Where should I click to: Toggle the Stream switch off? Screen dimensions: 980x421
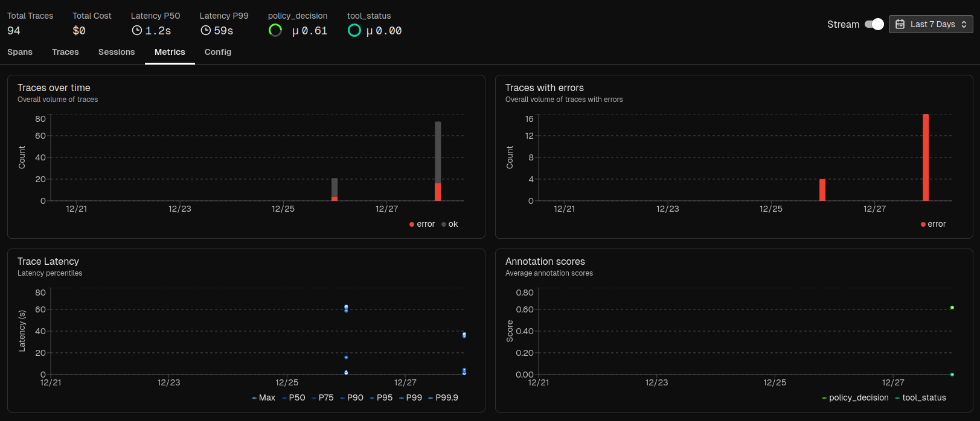tap(874, 24)
